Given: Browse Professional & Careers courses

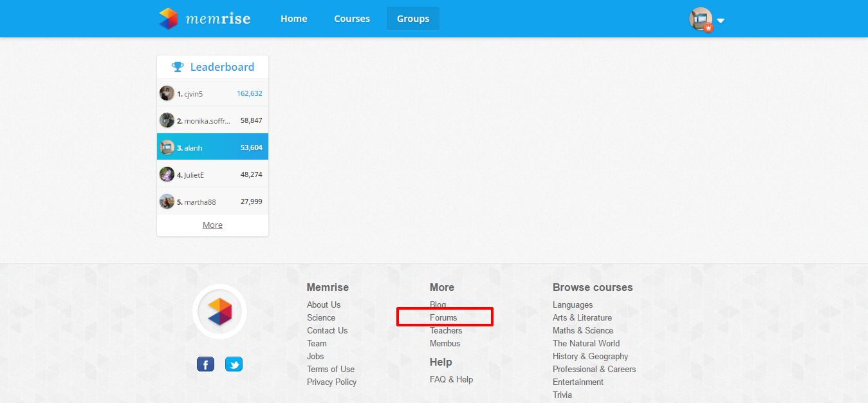Looking at the screenshot, I should pyautogui.click(x=594, y=370).
